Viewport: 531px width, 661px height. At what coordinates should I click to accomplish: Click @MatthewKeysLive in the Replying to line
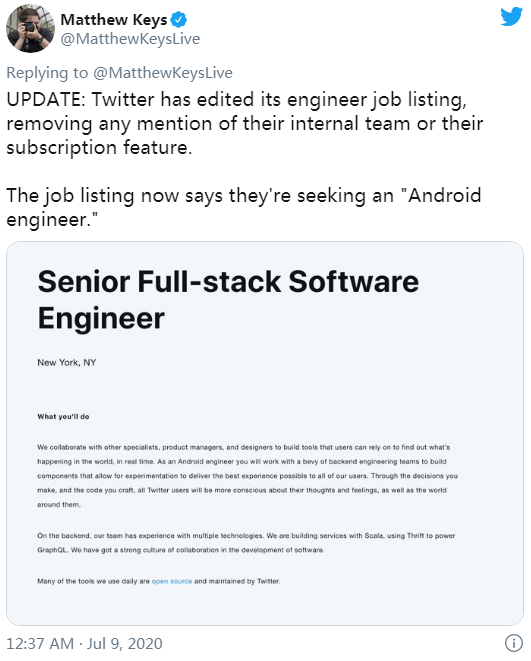pos(163,73)
